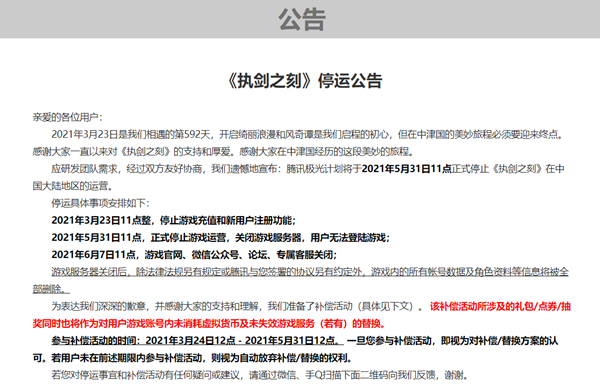The width and height of the screenshot is (600, 384).
Task: Click the line 停运具体事项安排如下
Action: pos(101,203)
